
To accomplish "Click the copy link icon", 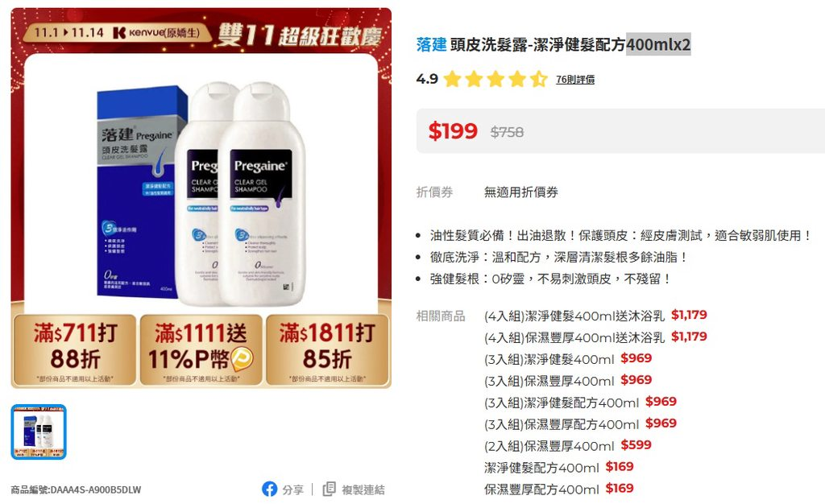I will 329,490.
